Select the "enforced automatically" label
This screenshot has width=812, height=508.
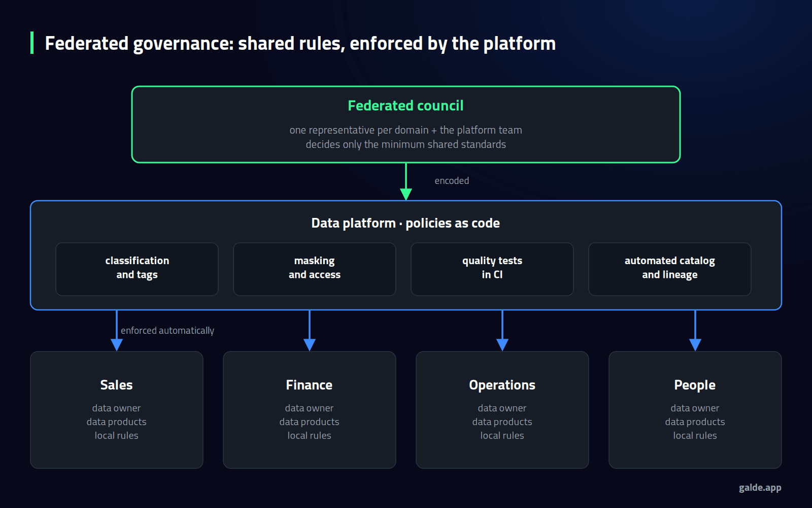tap(167, 331)
